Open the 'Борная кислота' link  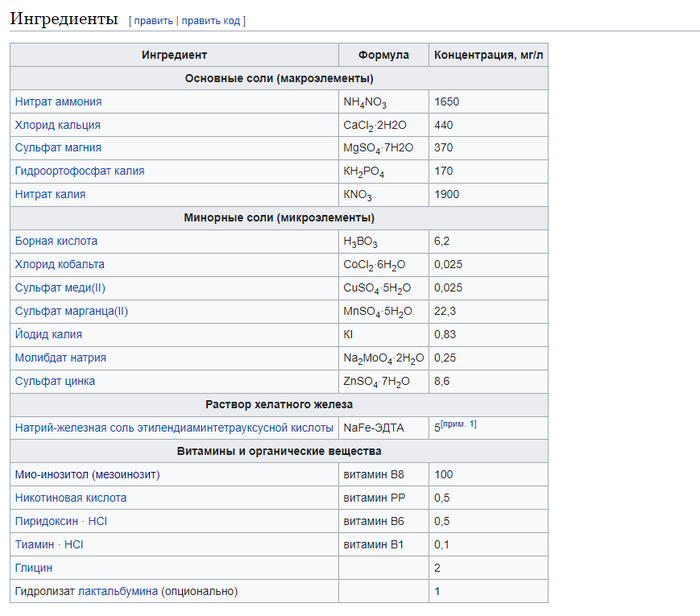(x=56, y=241)
